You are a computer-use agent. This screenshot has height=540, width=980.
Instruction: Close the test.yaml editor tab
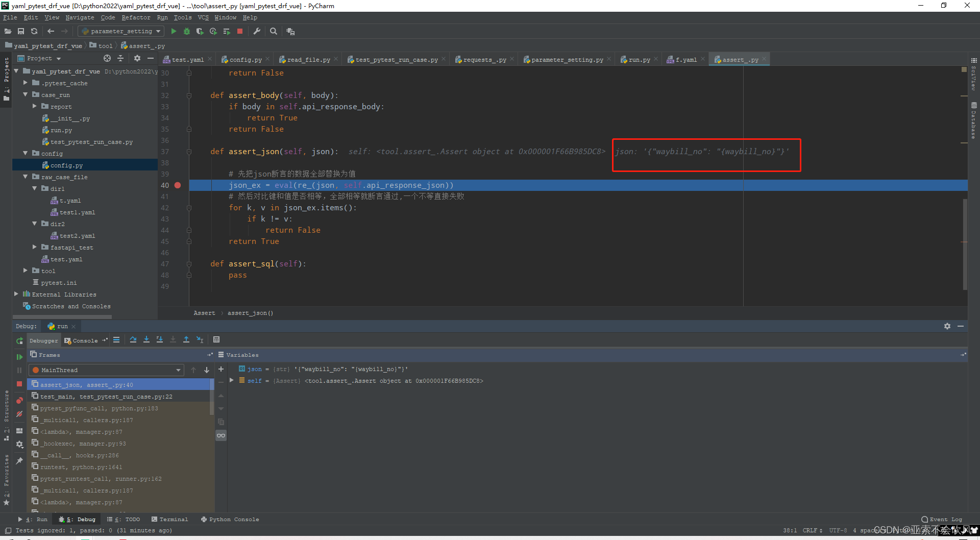[209, 59]
